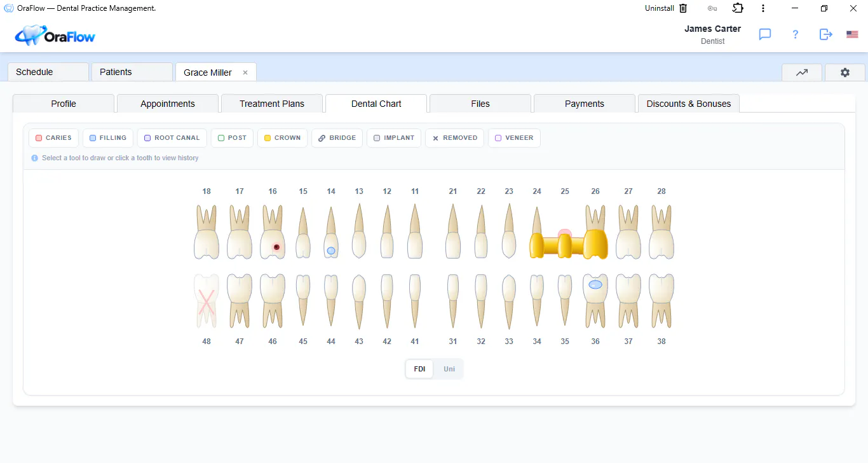Click tooth 36 with filling

click(x=595, y=301)
